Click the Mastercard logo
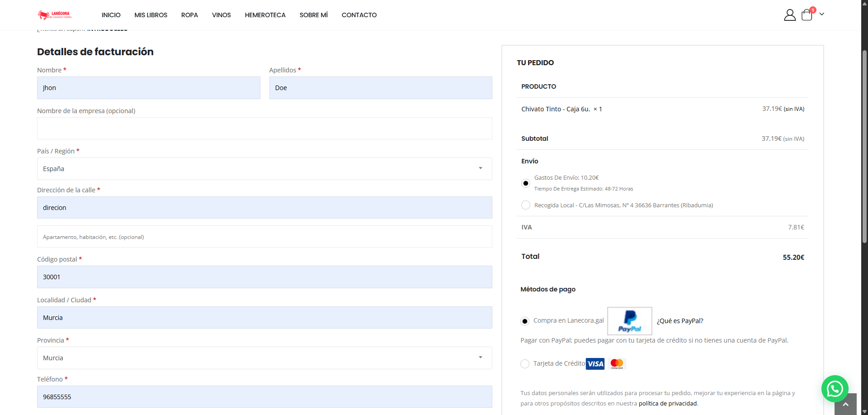 click(x=617, y=364)
